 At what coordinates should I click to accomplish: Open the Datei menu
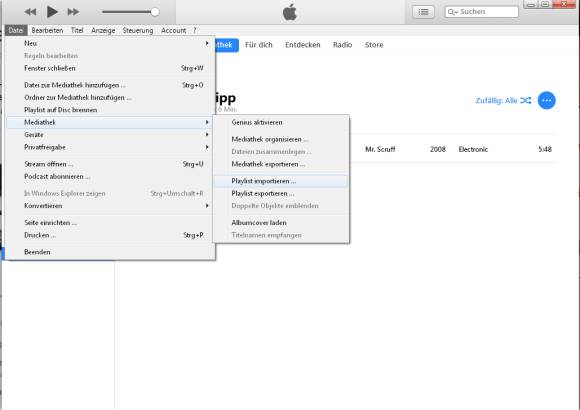[x=16, y=30]
